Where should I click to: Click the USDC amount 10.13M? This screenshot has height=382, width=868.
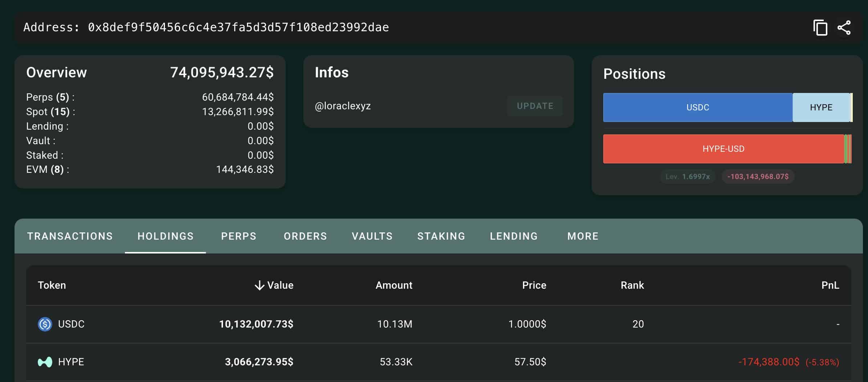(x=395, y=324)
